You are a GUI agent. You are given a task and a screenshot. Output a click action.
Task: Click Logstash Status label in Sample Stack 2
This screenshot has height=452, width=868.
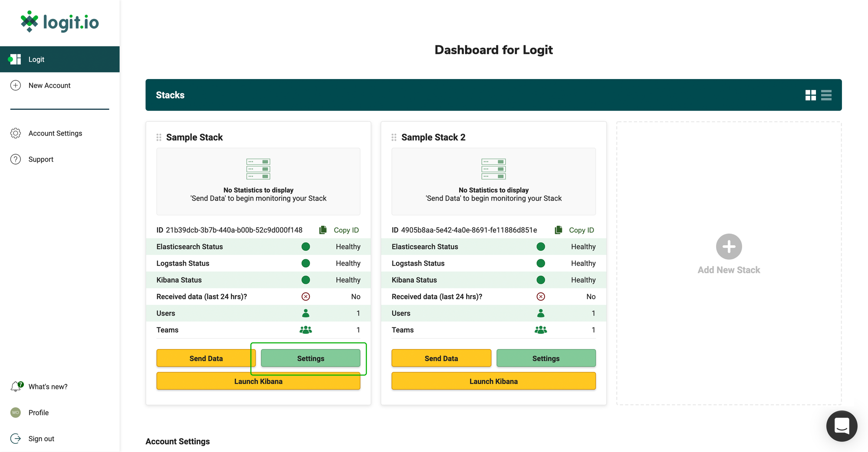(418, 263)
